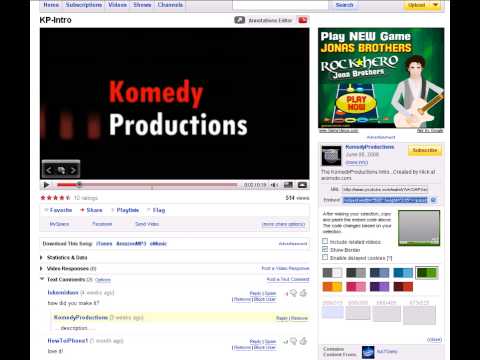The height and width of the screenshot is (360, 480).
Task: Click the video URL text field
Action: pos(385,189)
